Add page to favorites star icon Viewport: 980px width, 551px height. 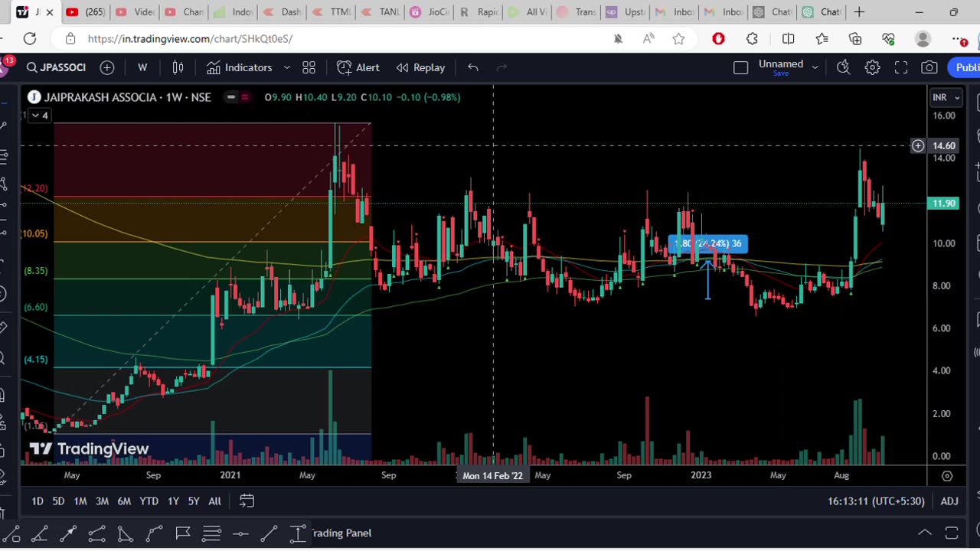(x=678, y=38)
